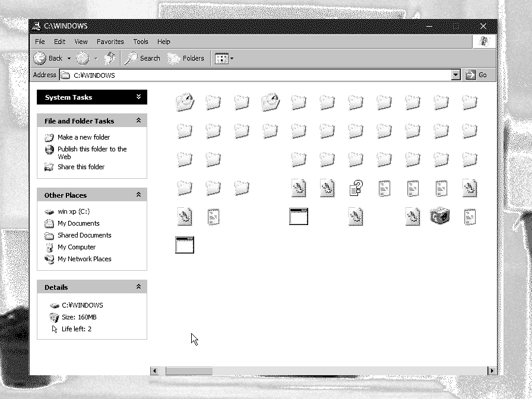Open the 3D cube icon file
The height and width of the screenshot is (399, 532).
(x=440, y=216)
